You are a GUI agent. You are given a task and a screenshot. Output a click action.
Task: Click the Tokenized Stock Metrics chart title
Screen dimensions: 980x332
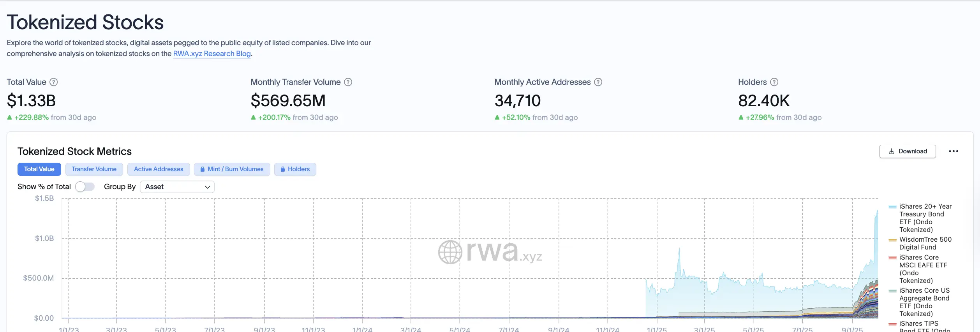tap(75, 151)
